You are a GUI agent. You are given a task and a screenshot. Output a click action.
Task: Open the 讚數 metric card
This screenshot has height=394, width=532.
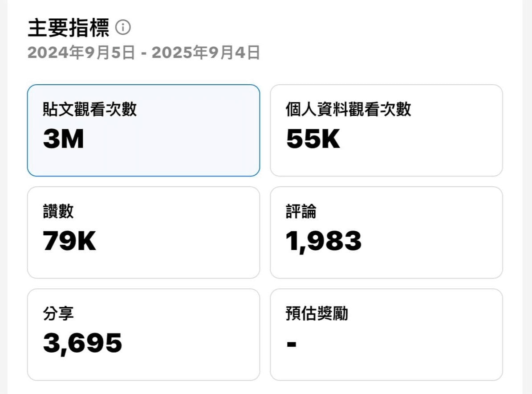[143, 233]
